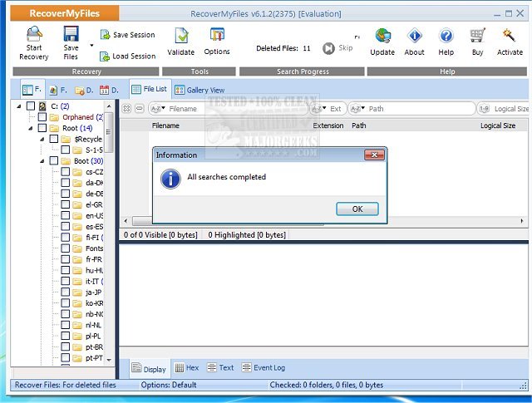The width and height of the screenshot is (532, 403).
Task: Collapse the Root tree node
Action: 31,128
